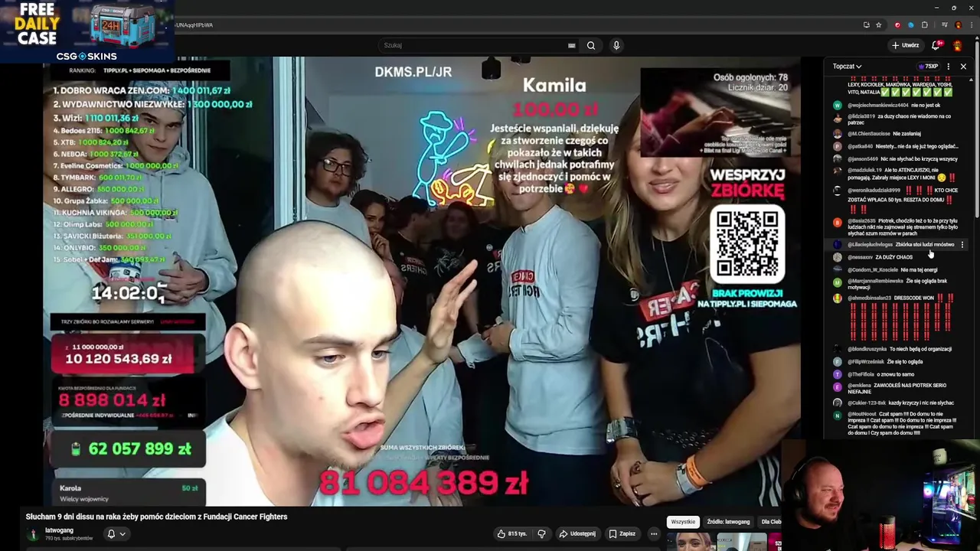Open the live chat options menu

pos(949,67)
